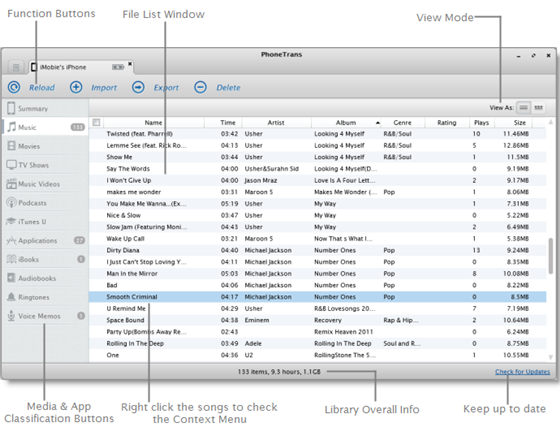Sort by Plays column header

point(481,122)
